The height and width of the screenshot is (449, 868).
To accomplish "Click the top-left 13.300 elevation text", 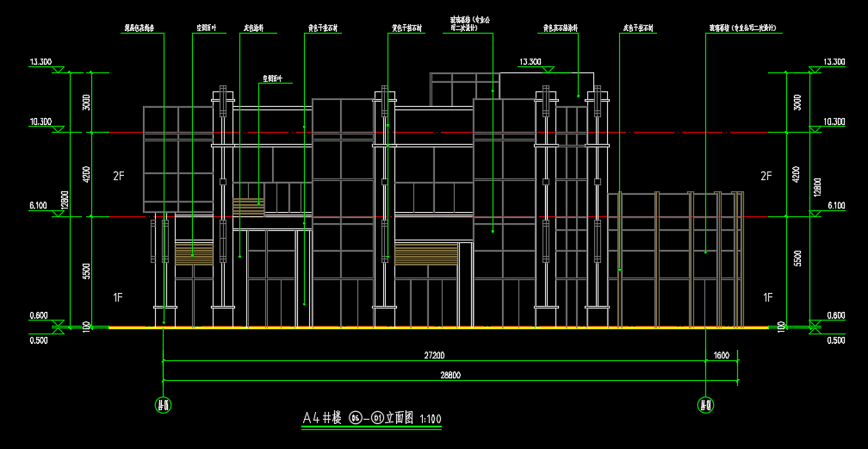I will pyautogui.click(x=40, y=62).
